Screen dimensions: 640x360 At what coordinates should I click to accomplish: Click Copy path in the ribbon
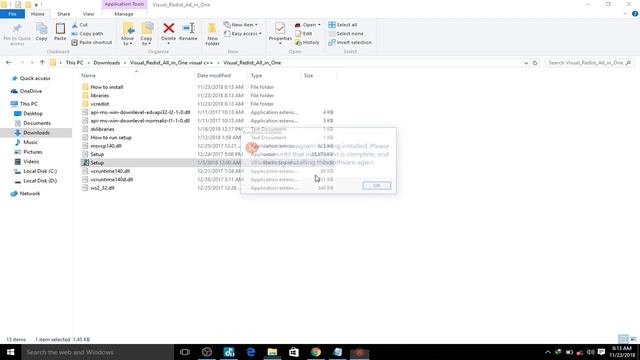(87, 33)
